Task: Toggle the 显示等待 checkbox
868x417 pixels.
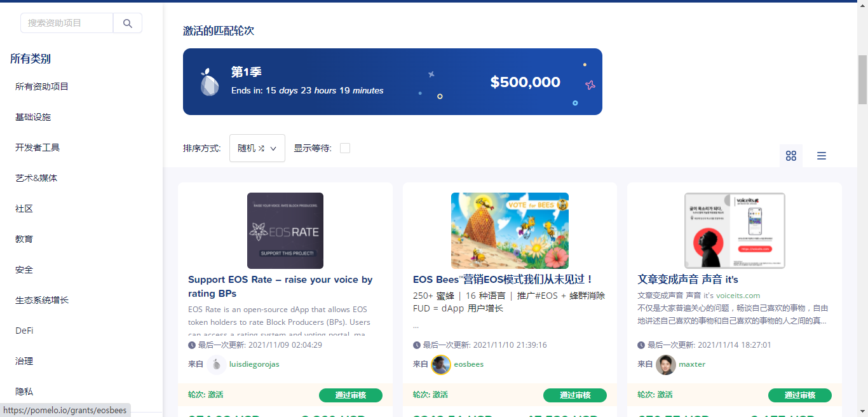Action: click(345, 148)
